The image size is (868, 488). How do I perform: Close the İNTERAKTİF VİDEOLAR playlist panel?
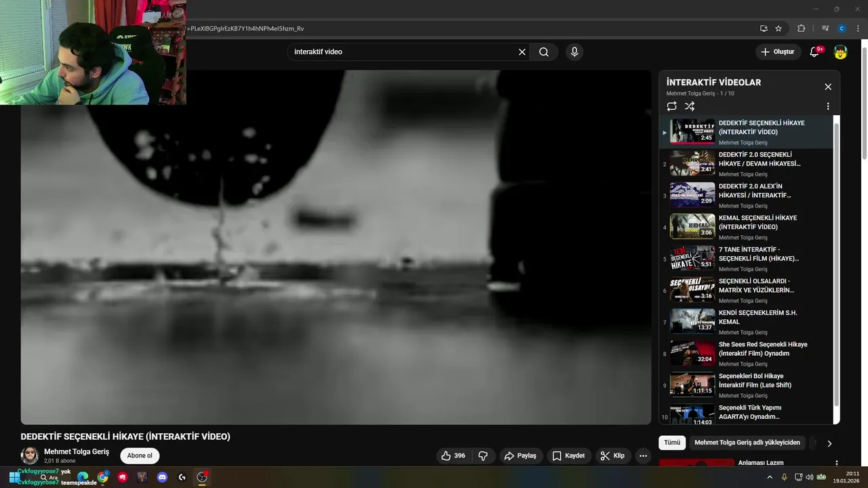tap(828, 87)
